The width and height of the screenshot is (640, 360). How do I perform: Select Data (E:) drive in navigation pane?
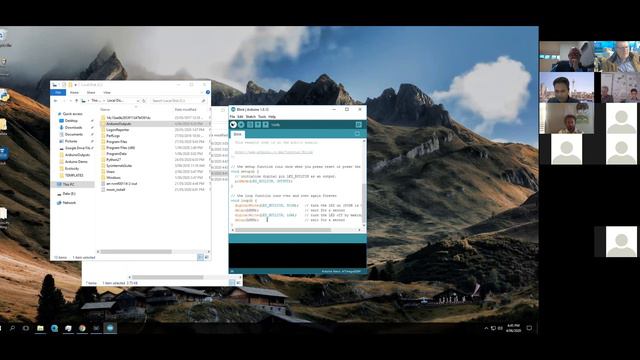coord(67,193)
